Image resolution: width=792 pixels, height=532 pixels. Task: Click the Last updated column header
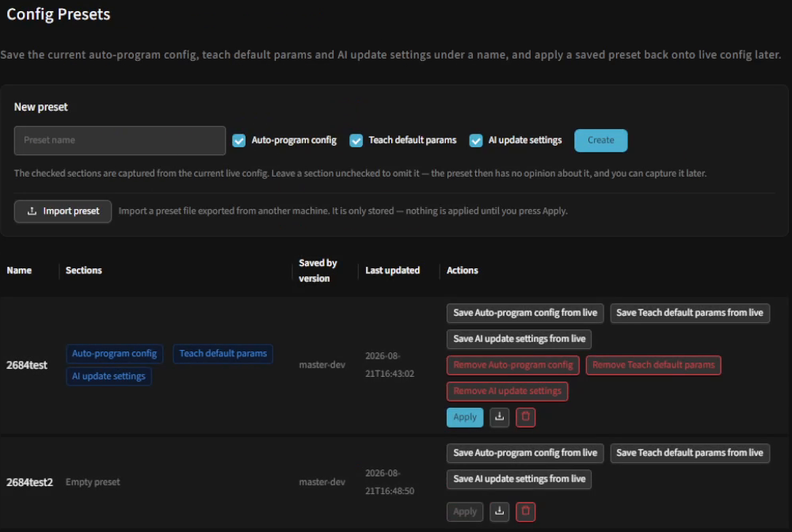pyautogui.click(x=393, y=271)
